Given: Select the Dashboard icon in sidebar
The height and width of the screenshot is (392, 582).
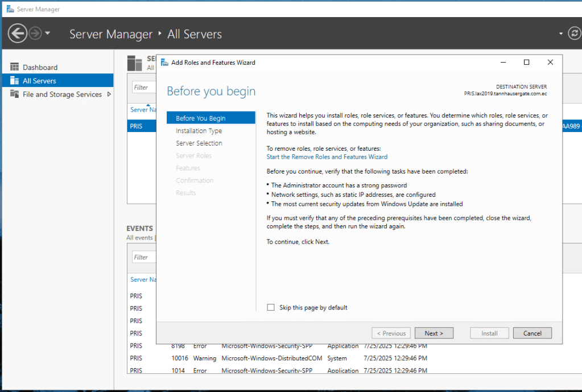Looking at the screenshot, I should [x=15, y=67].
